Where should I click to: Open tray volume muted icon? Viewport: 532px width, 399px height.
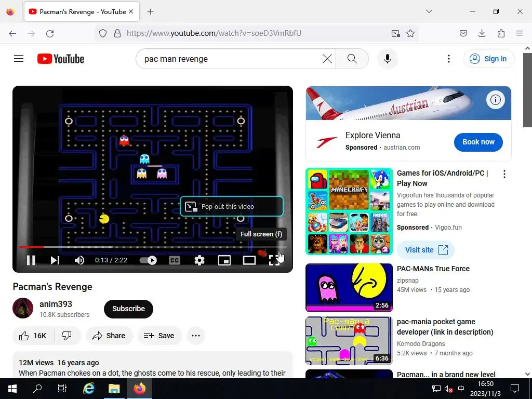click(x=448, y=389)
